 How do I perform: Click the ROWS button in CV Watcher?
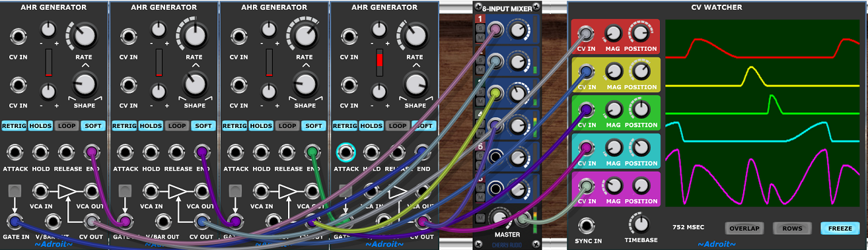pos(792,228)
